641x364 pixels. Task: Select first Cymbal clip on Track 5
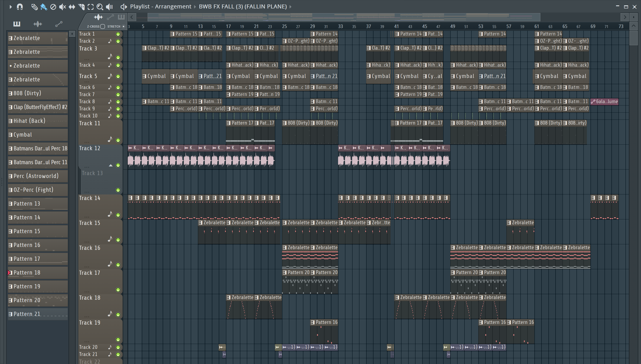pos(156,76)
